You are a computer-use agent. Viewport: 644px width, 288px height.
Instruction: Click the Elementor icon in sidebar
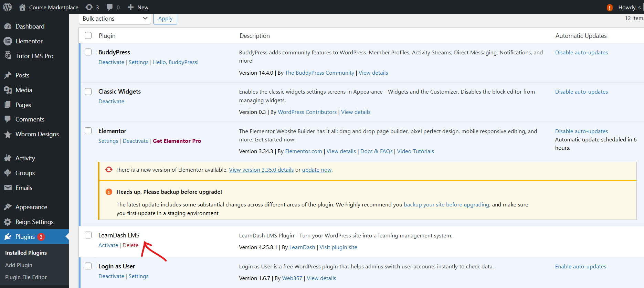(8, 41)
